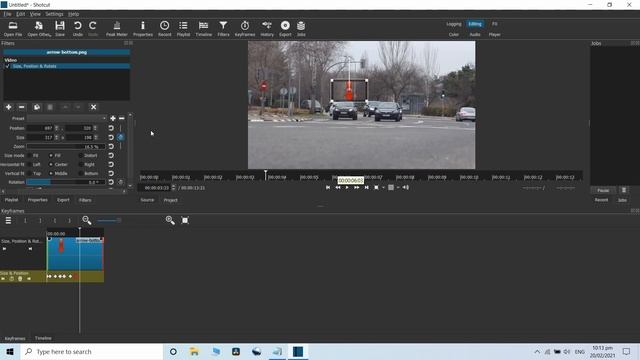Open History from toolbar
This screenshot has width=640, height=360.
point(267,29)
